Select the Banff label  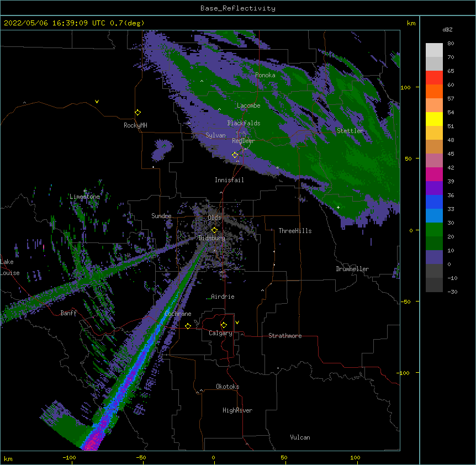coord(68,313)
